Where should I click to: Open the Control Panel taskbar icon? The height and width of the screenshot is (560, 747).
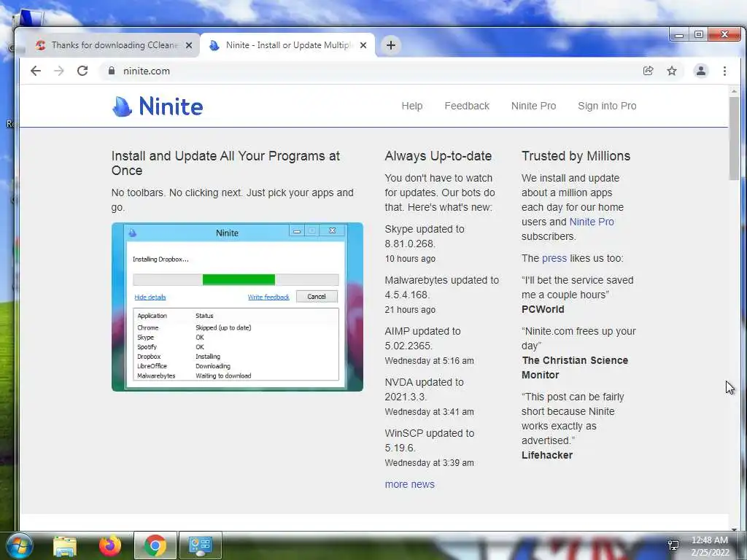click(x=200, y=545)
